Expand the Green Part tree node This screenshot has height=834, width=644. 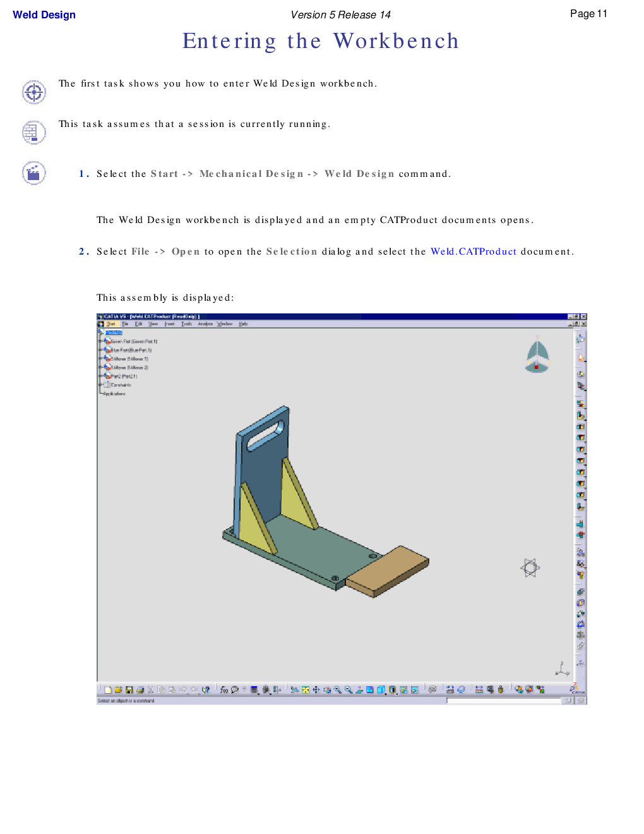pos(100,341)
